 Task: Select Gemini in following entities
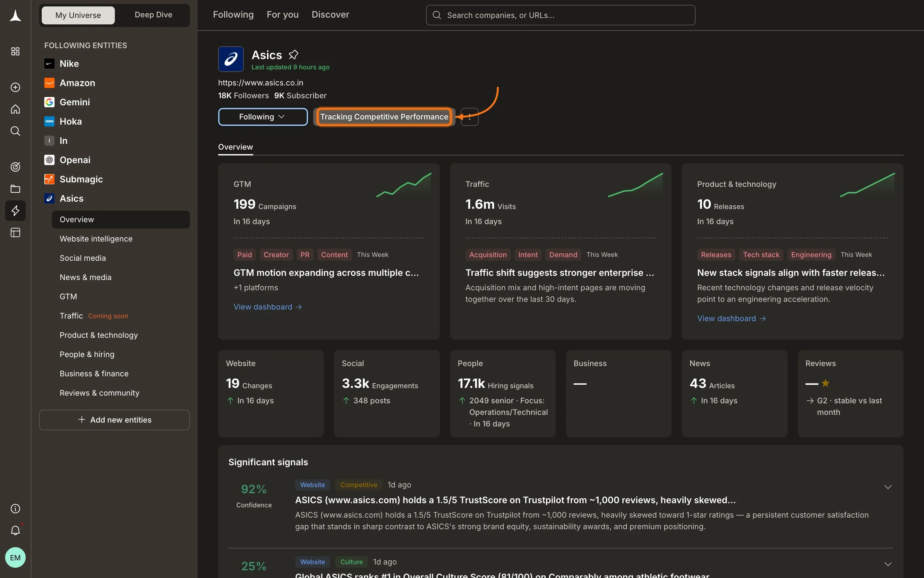click(74, 102)
